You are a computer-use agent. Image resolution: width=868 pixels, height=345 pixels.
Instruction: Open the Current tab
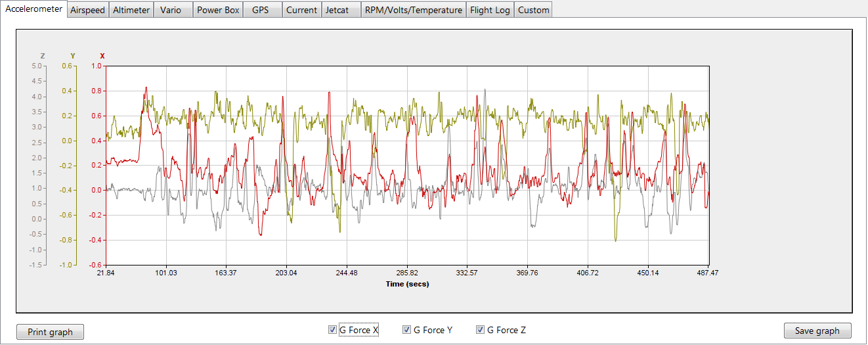tap(302, 10)
